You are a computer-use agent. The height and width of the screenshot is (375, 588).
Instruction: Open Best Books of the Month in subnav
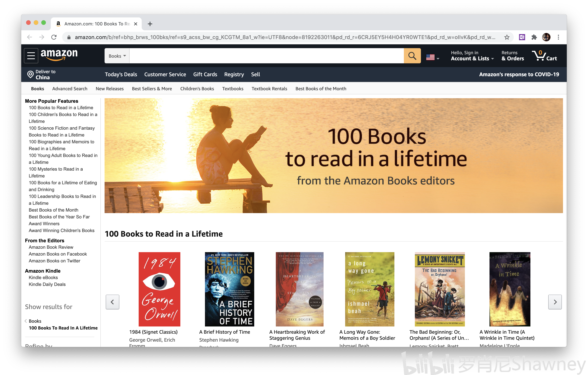[321, 89]
